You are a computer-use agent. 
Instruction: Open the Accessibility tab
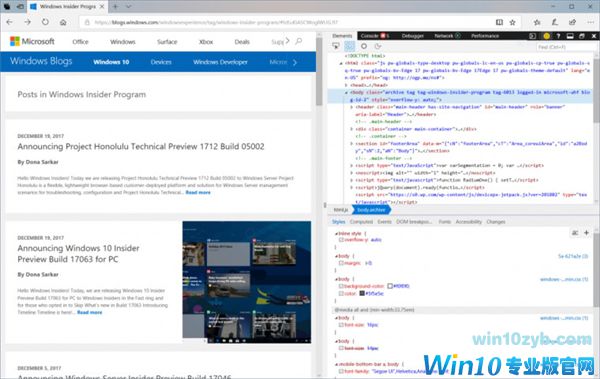(x=468, y=222)
